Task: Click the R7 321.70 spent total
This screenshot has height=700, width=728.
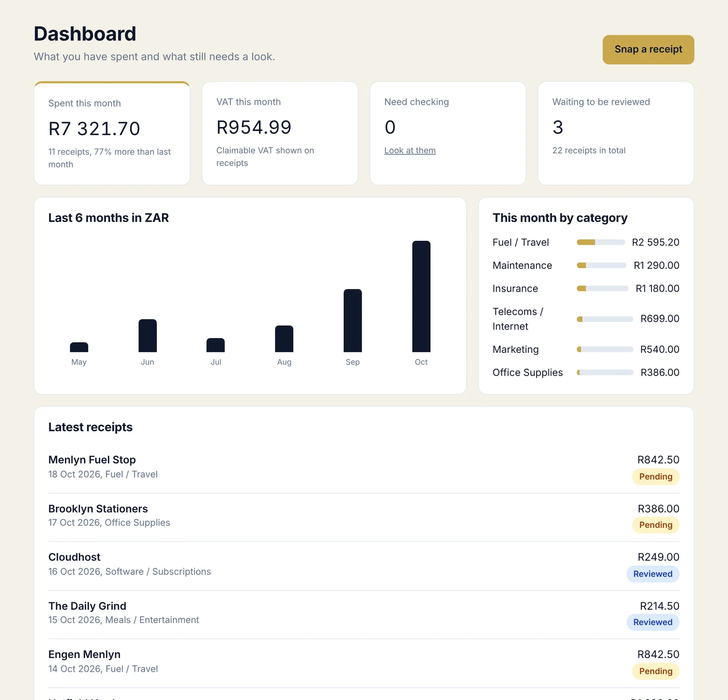Action: 94,129
